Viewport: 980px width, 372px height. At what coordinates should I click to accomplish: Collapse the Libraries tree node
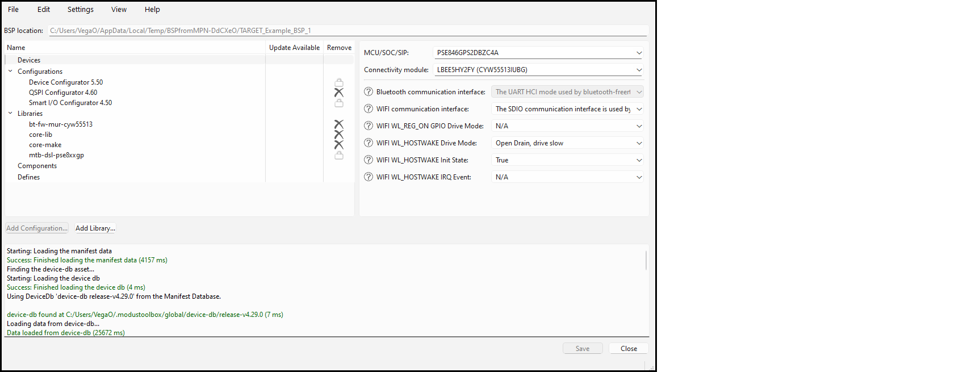pyautogui.click(x=10, y=114)
